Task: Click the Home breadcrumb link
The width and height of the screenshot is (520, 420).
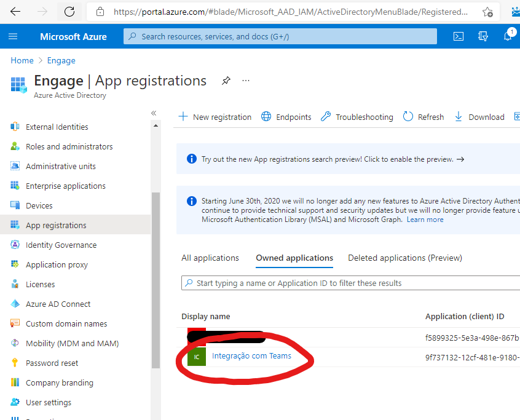Action: 22,60
